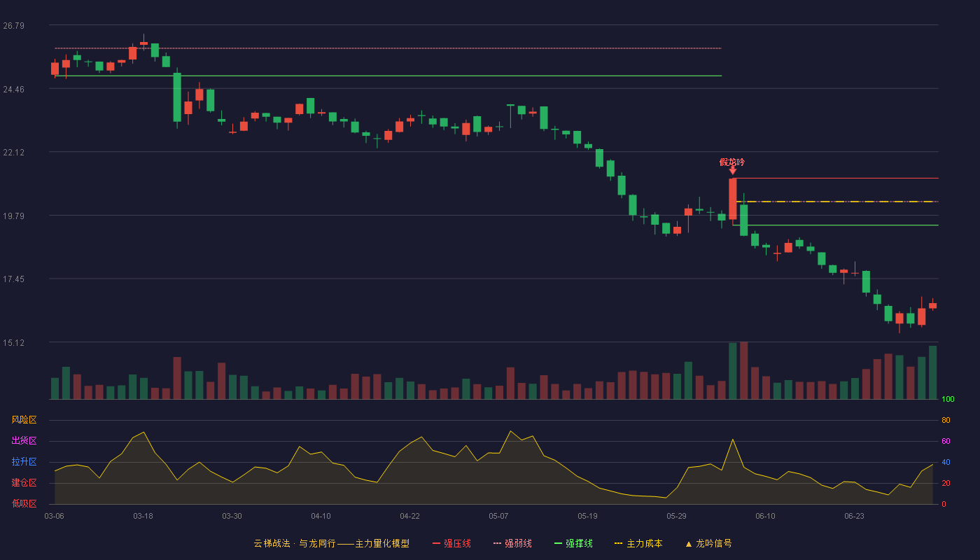Click the 06-10 date label
This screenshot has height=560, width=980.
765,516
